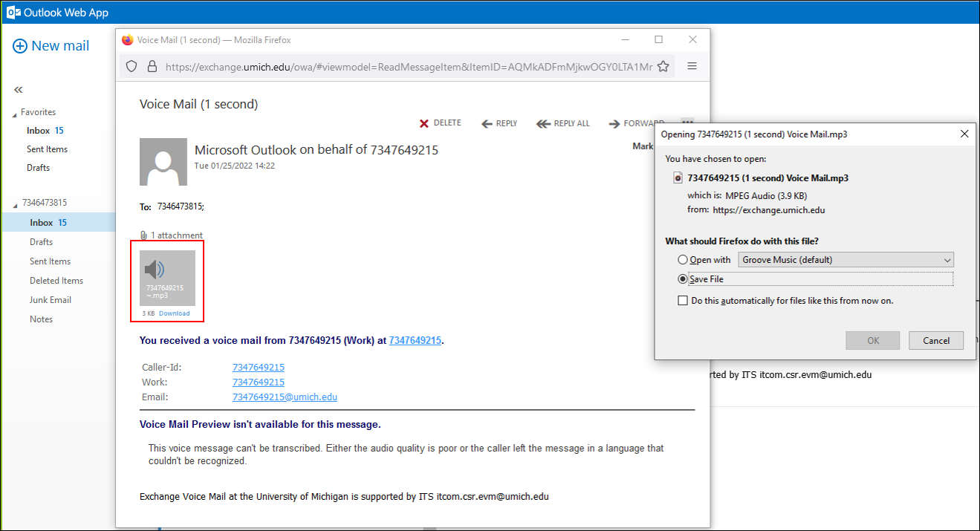Click the padlock site security icon
The width and height of the screenshot is (980, 531).
pos(152,66)
